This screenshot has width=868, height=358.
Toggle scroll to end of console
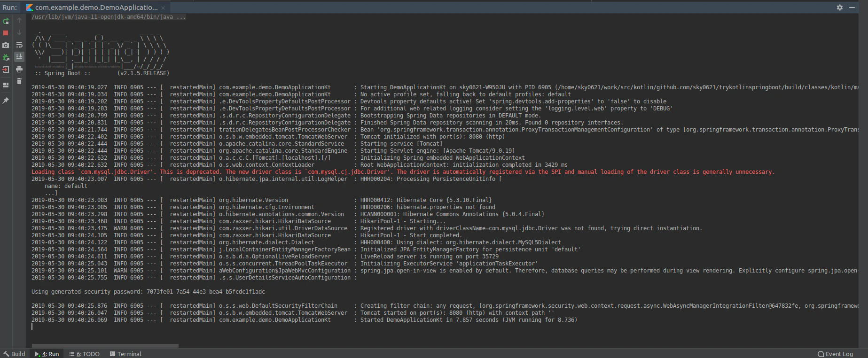tap(19, 57)
